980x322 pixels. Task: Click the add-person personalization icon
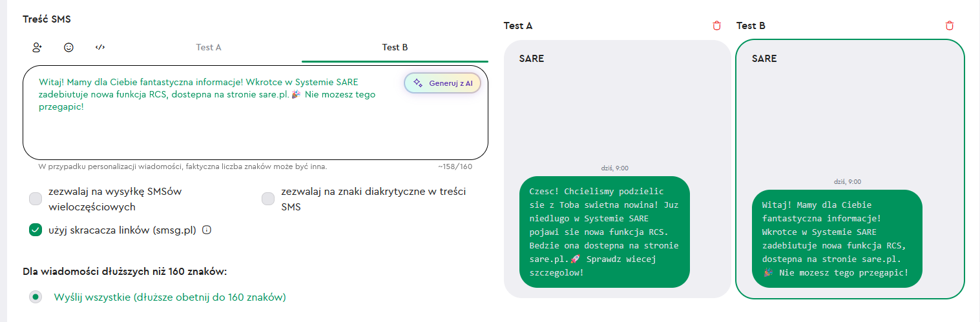tap(37, 47)
